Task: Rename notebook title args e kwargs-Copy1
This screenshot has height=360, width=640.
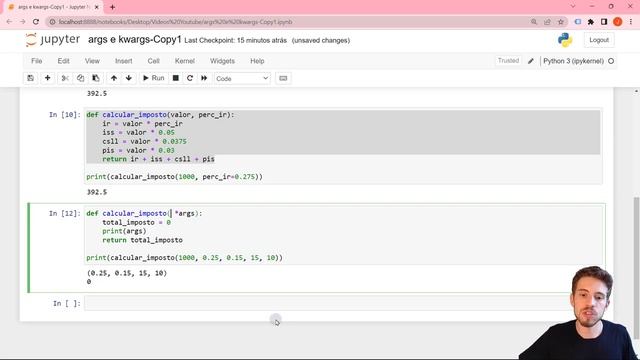Action: pyautogui.click(x=135, y=40)
